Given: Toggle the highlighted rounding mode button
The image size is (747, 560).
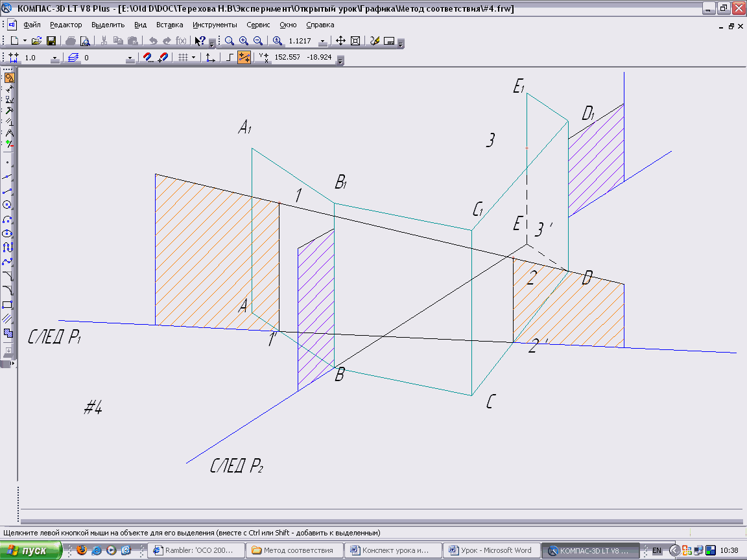Looking at the screenshot, I should pyautogui.click(x=244, y=58).
